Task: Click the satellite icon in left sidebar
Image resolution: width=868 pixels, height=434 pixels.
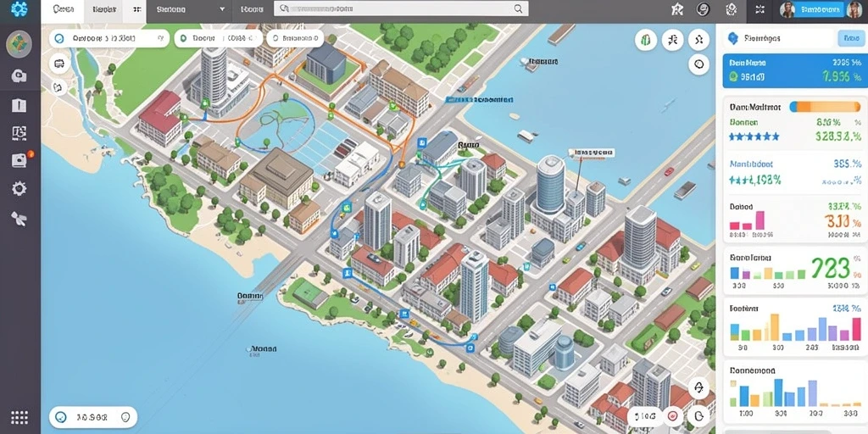Action: coord(19,219)
